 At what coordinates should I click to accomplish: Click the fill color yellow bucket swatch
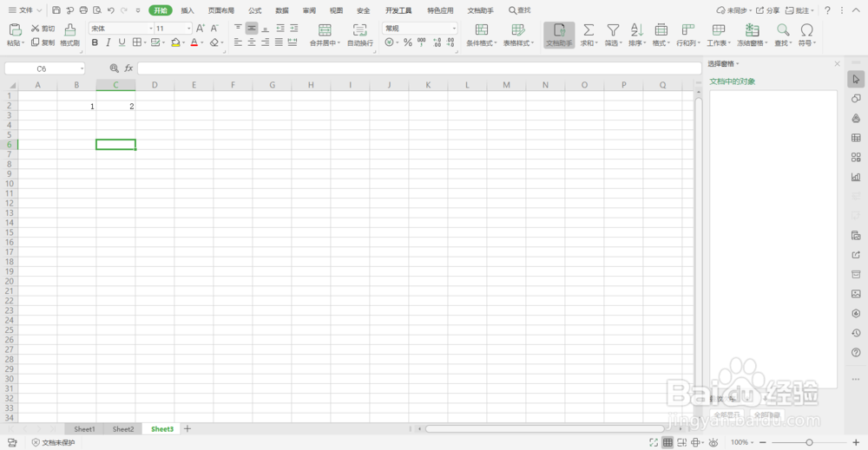click(x=175, y=42)
